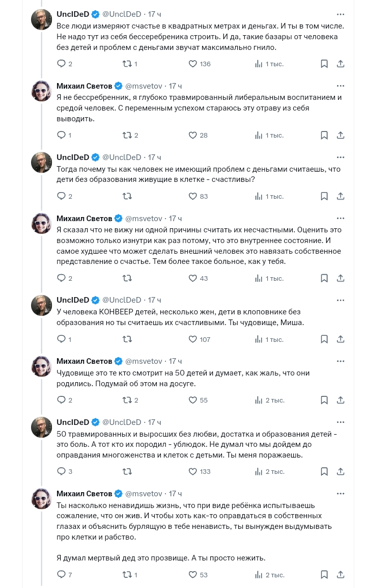Expand more menu on tweet 'У человека КОНВЕЕР детей'
The width and height of the screenshot is (366, 588).
[340, 300]
